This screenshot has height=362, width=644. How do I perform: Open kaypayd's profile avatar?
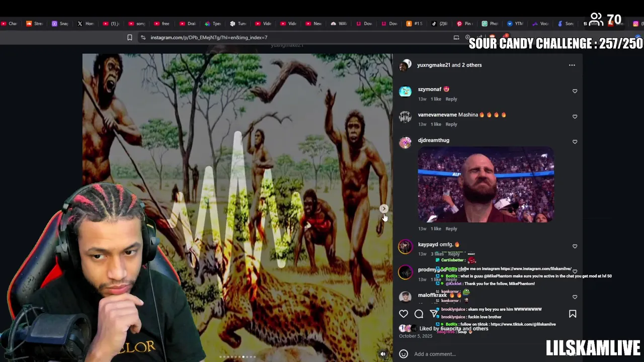(405, 246)
